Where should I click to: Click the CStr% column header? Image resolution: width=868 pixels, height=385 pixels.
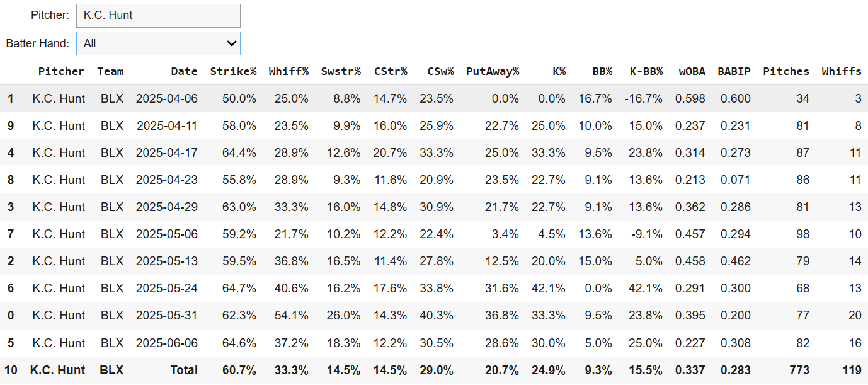click(391, 71)
